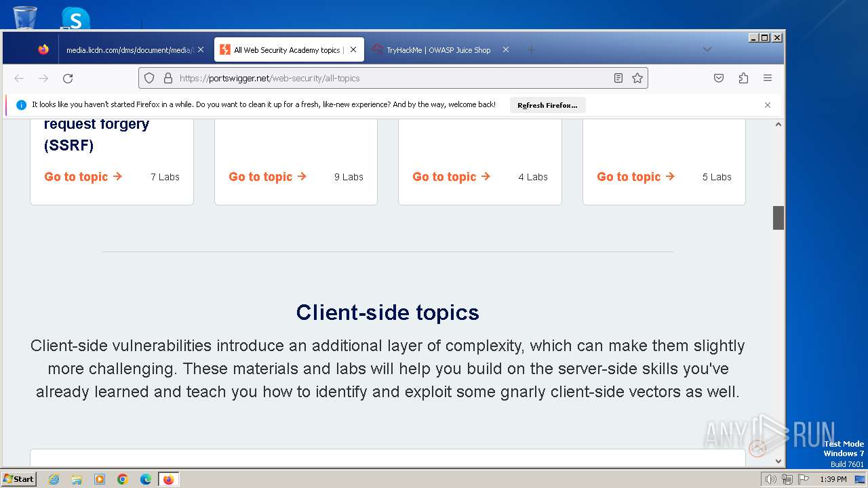Click the Refresh Firefox button in notification bar
Viewport: 868px width, 488px height.
coord(547,105)
